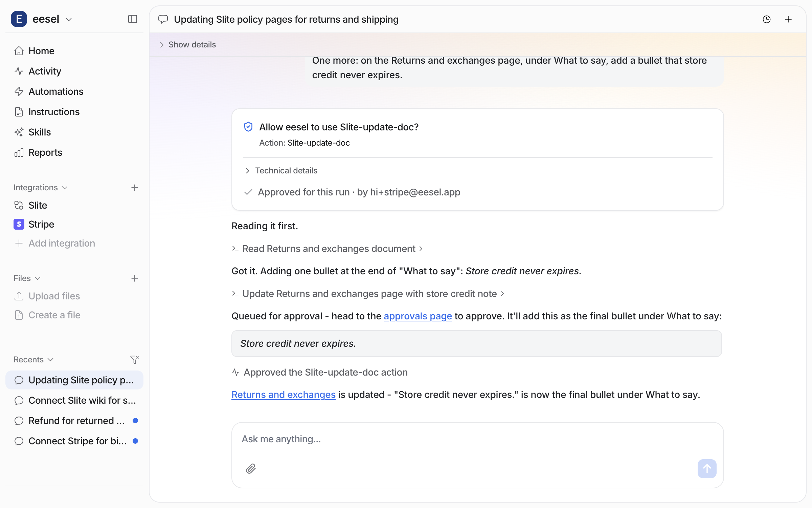
Task: Expand Read Returns and exchanges document step
Action: [x=328, y=249]
